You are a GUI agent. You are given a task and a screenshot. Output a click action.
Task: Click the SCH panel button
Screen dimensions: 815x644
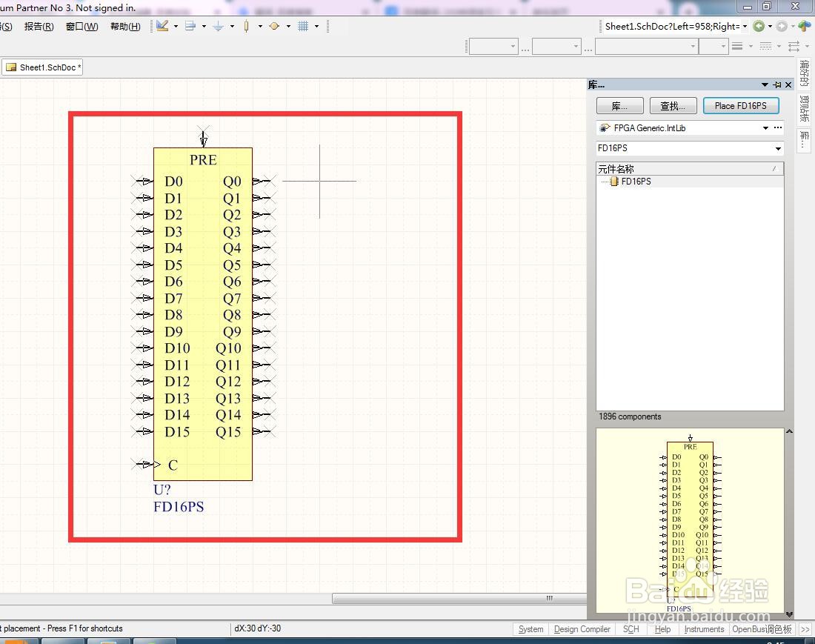tap(631, 629)
